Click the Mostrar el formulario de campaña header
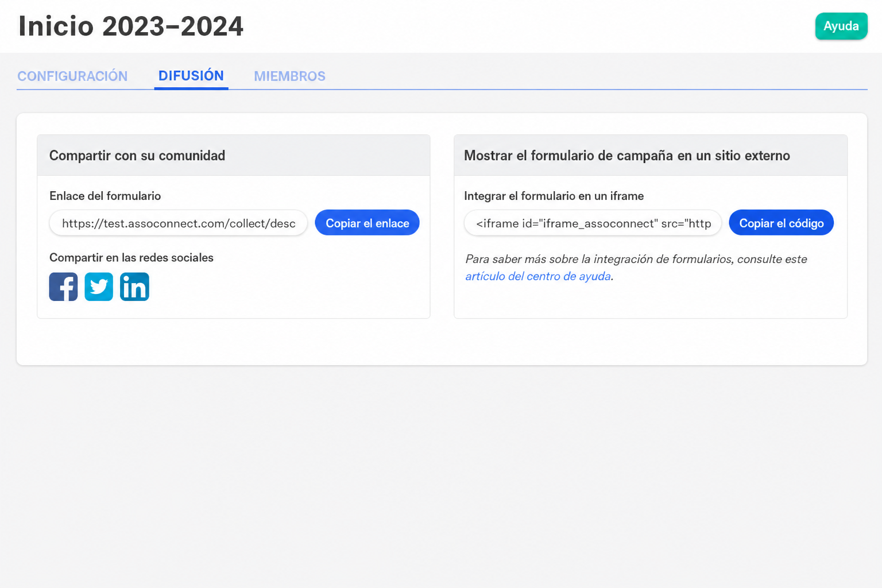 (x=627, y=156)
